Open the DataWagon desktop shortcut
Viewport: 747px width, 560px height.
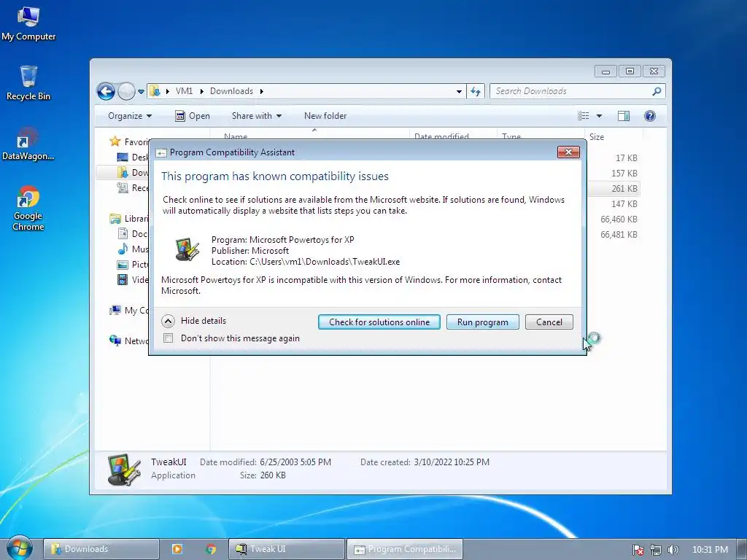pos(28,144)
